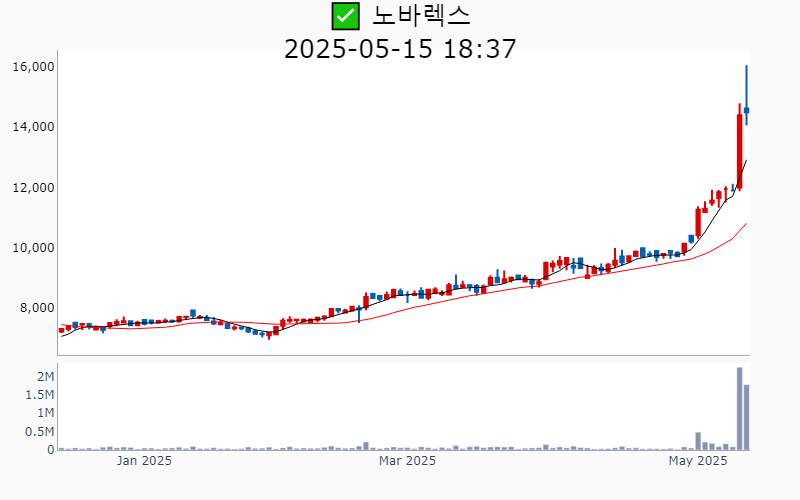Click the 8,000 price axis label
The height and width of the screenshot is (500, 800).
coord(37,308)
